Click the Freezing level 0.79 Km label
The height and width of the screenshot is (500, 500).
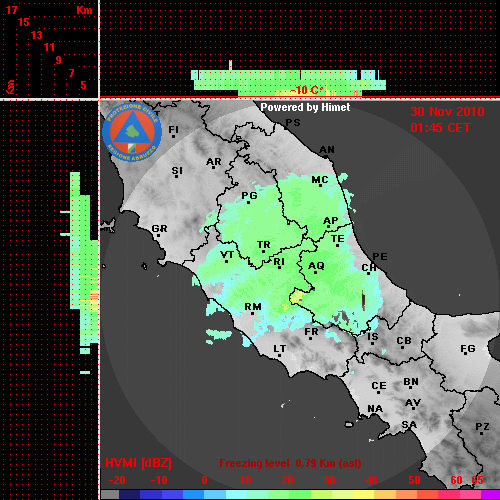290,463
